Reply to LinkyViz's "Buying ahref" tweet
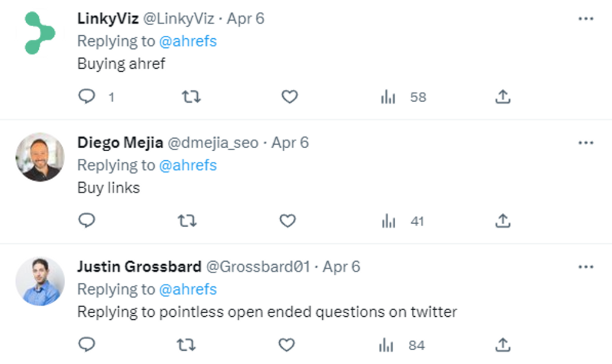The height and width of the screenshot is (364, 612). [87, 96]
